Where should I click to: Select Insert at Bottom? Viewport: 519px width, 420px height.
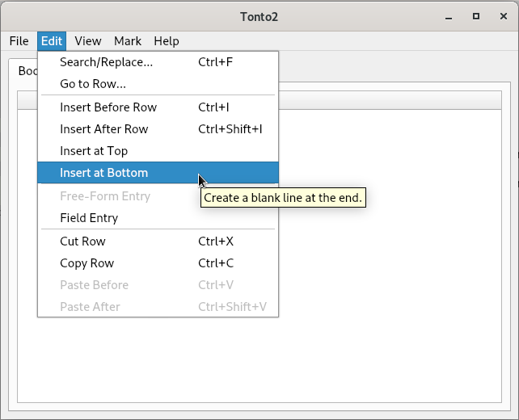click(103, 173)
